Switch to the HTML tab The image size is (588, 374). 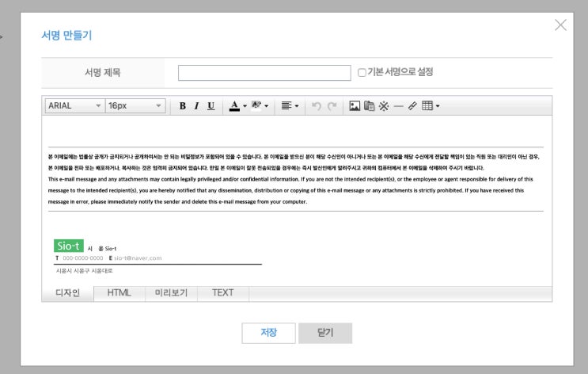pos(119,293)
